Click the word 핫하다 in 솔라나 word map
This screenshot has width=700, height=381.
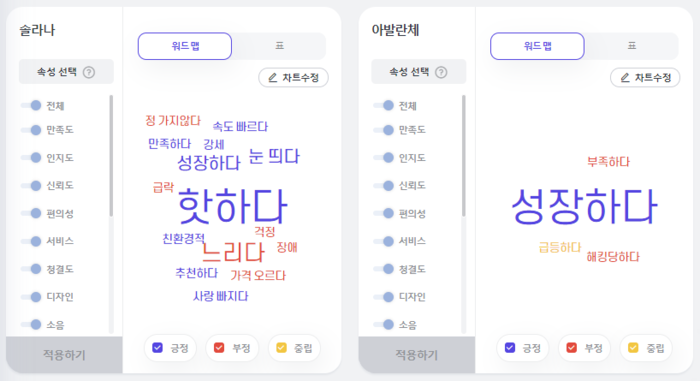point(232,206)
